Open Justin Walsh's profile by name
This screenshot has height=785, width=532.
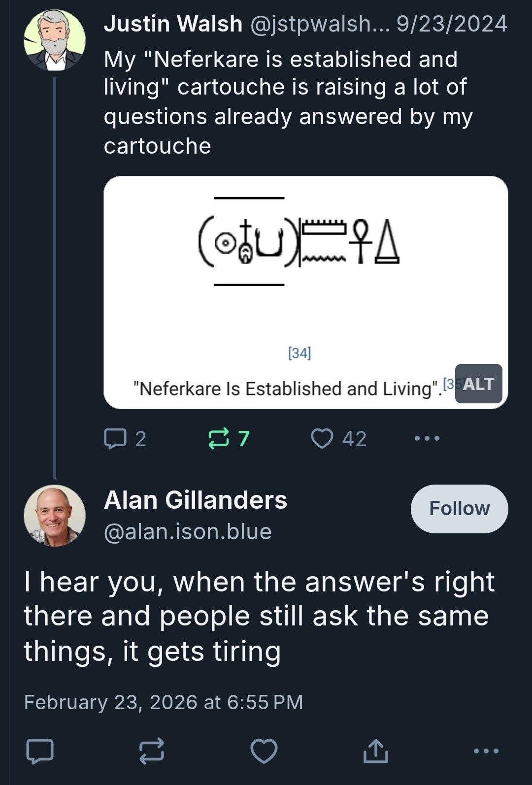pyautogui.click(x=173, y=24)
